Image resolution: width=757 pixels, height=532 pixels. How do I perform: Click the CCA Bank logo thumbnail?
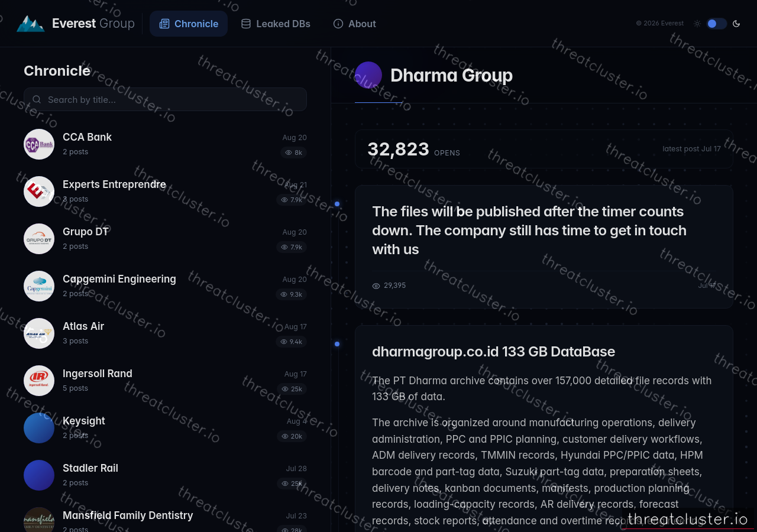pos(39,144)
